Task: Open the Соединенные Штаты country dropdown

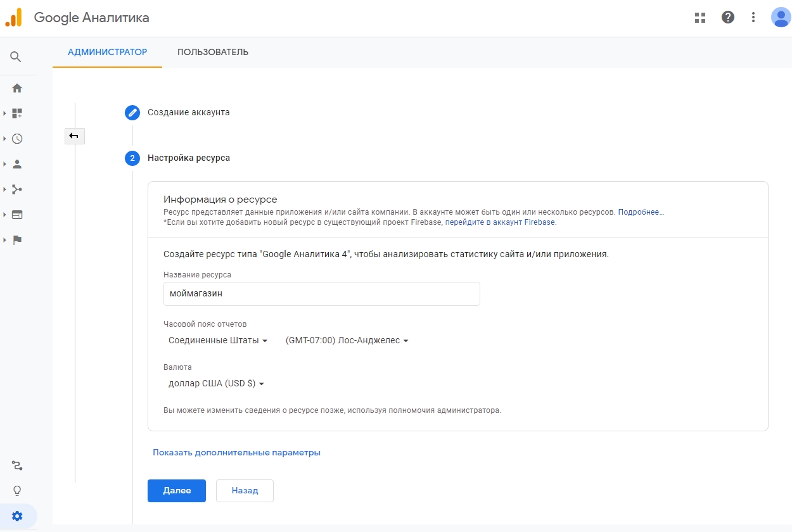Action: pos(218,340)
